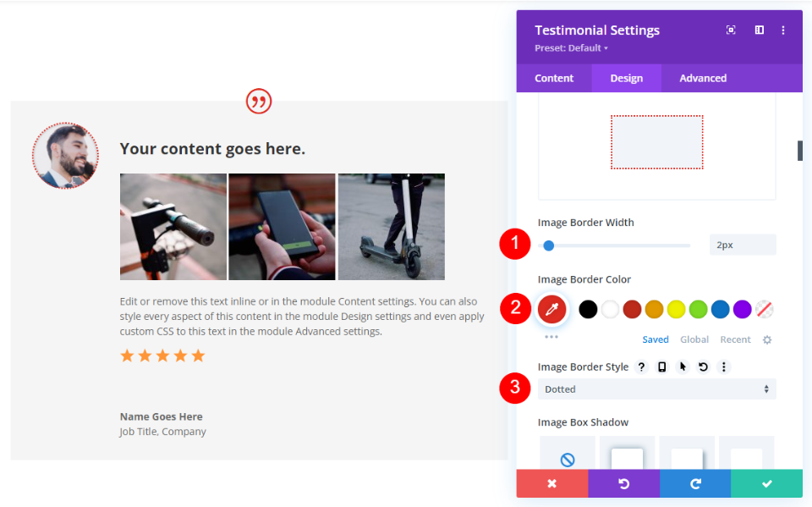Select the second box shadow preset

(x=687, y=454)
